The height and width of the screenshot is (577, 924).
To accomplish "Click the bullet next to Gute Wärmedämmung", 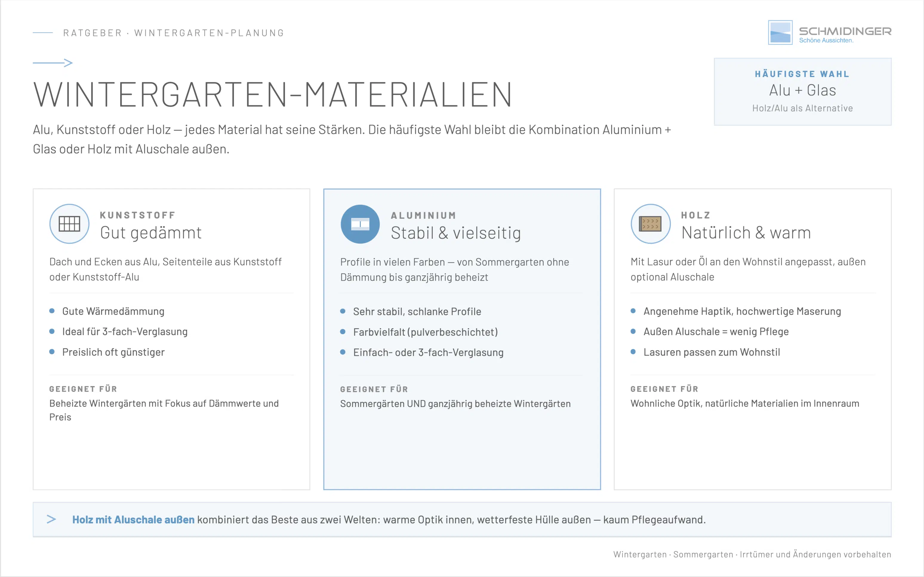I will [52, 311].
